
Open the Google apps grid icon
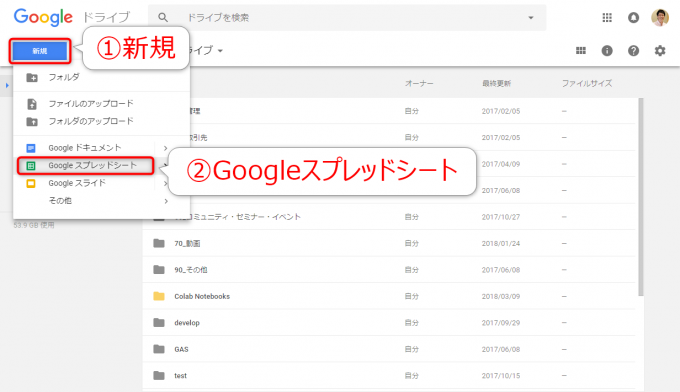607,17
